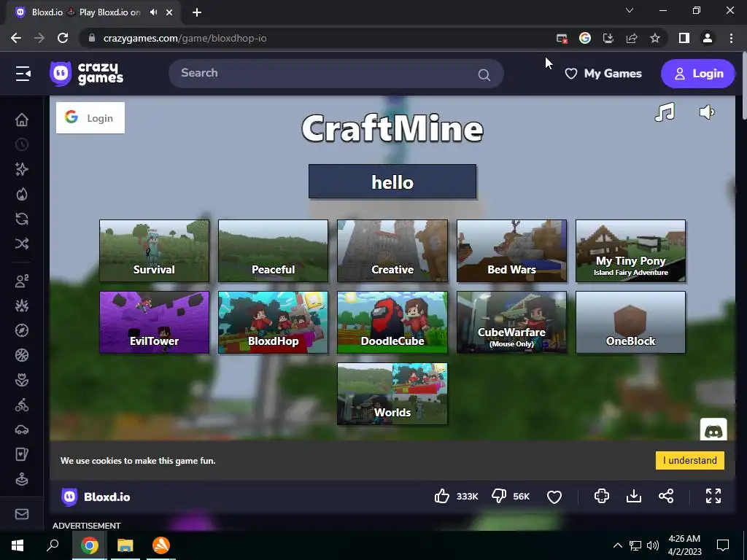Select the Peaceful game mode
Viewport: 747px width, 560px height.
click(x=274, y=251)
